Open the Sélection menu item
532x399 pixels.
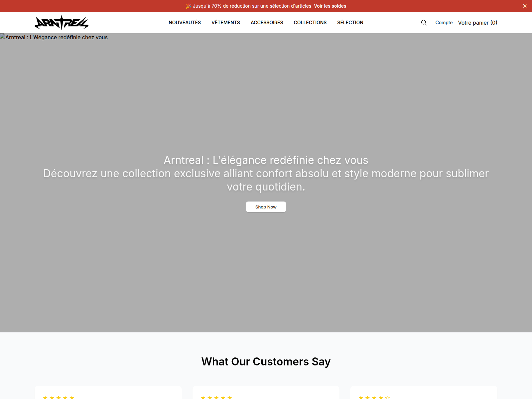pos(350,23)
